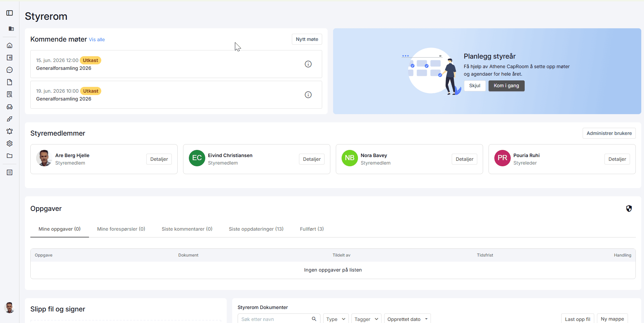Click the search magnifier icon in Søk etter navn
Viewport: 644px width, 323px height.
point(314,319)
